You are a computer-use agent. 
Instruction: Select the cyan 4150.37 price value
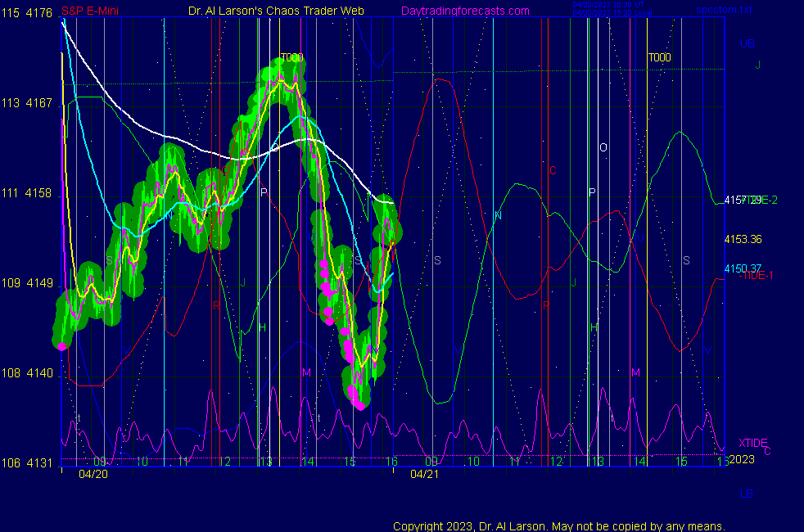pyautogui.click(x=741, y=268)
